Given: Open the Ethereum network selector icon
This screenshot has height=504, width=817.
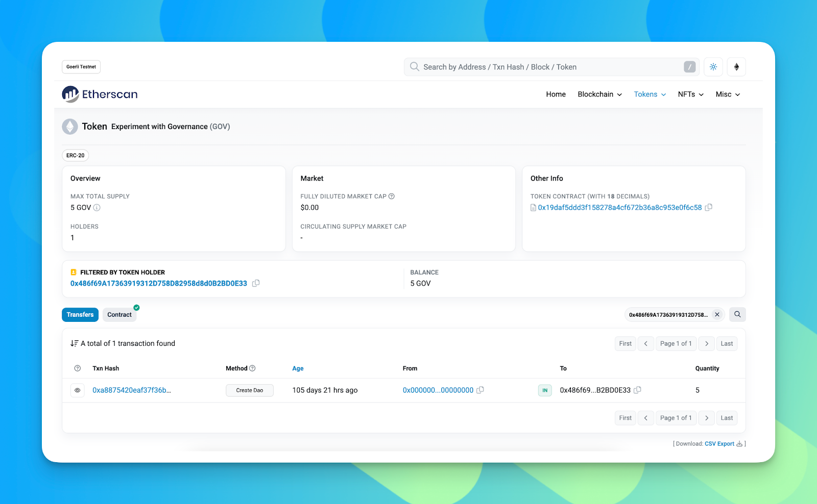Looking at the screenshot, I should click(x=736, y=67).
